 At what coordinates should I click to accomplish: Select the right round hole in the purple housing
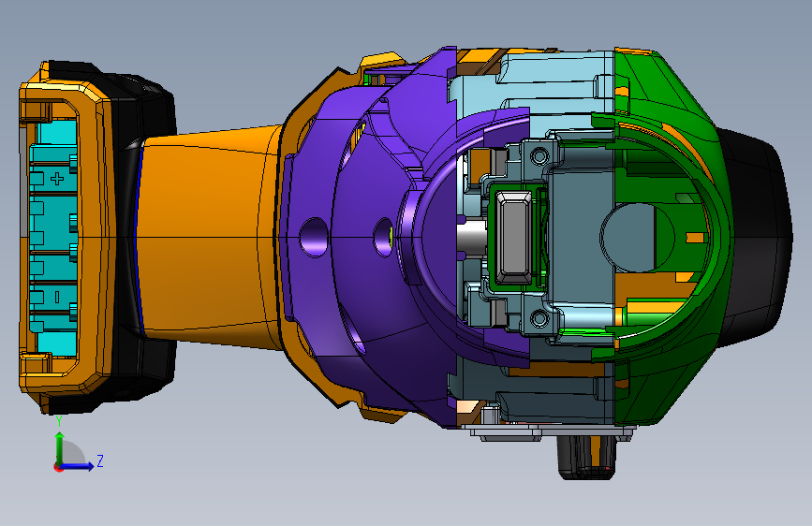coord(384,237)
